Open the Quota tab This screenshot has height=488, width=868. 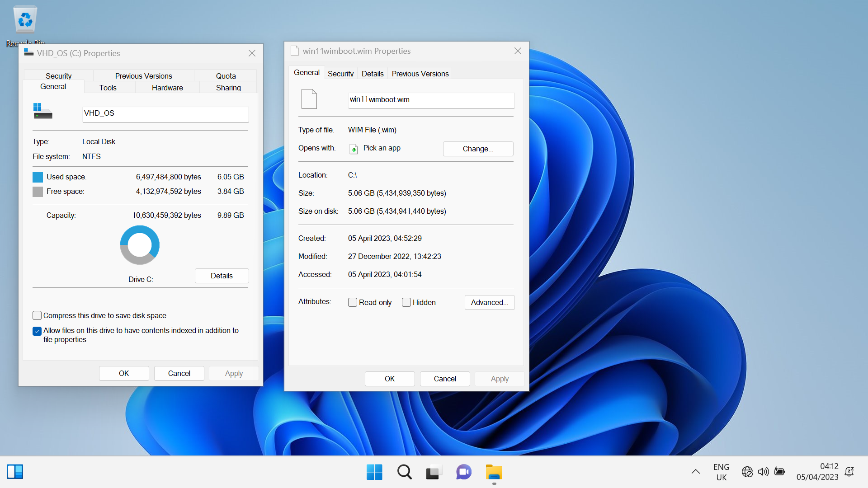(x=226, y=75)
